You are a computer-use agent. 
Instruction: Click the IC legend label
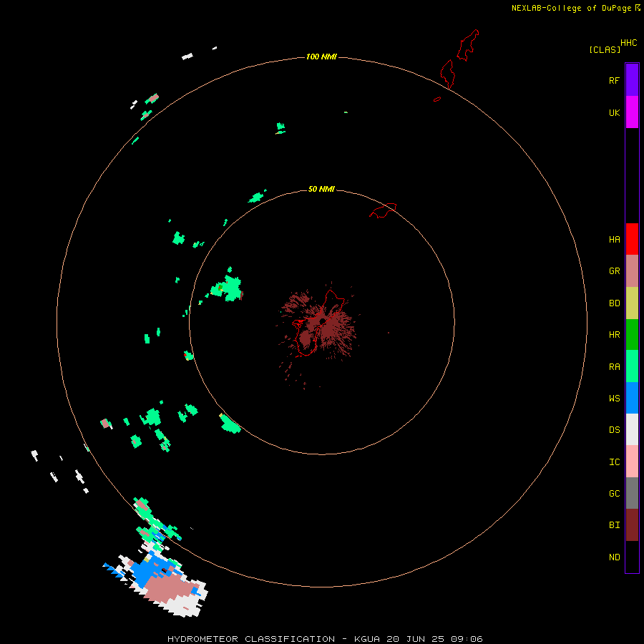614,462
